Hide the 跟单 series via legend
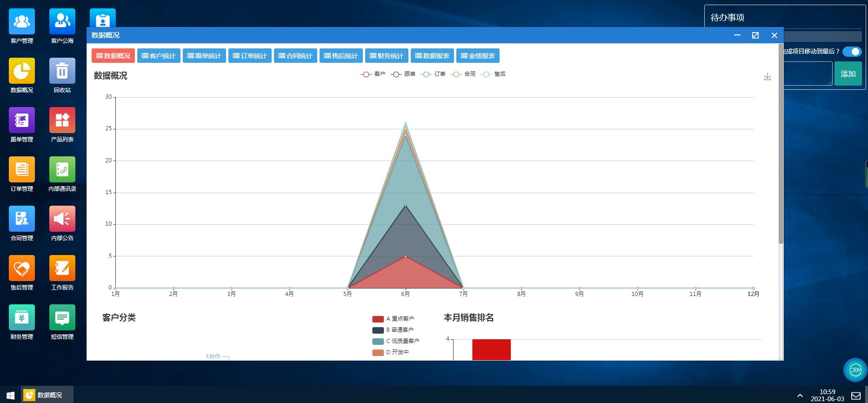The height and width of the screenshot is (403, 868). 403,74
